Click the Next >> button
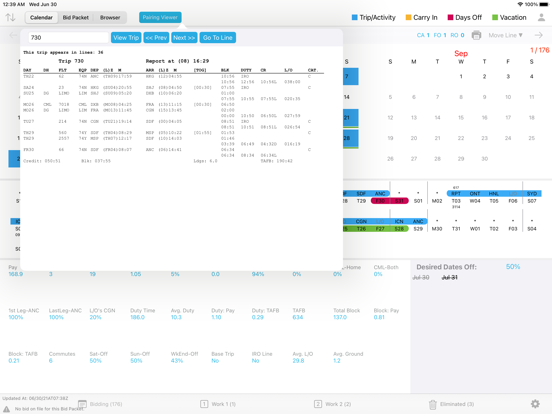552x414 pixels. [184, 38]
